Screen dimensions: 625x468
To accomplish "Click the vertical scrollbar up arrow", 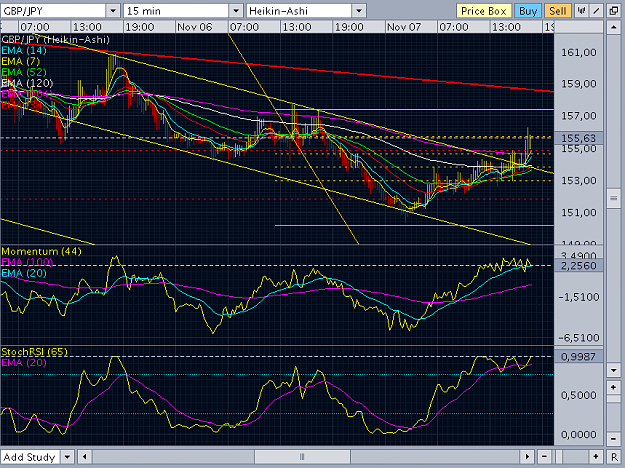I will (613, 28).
